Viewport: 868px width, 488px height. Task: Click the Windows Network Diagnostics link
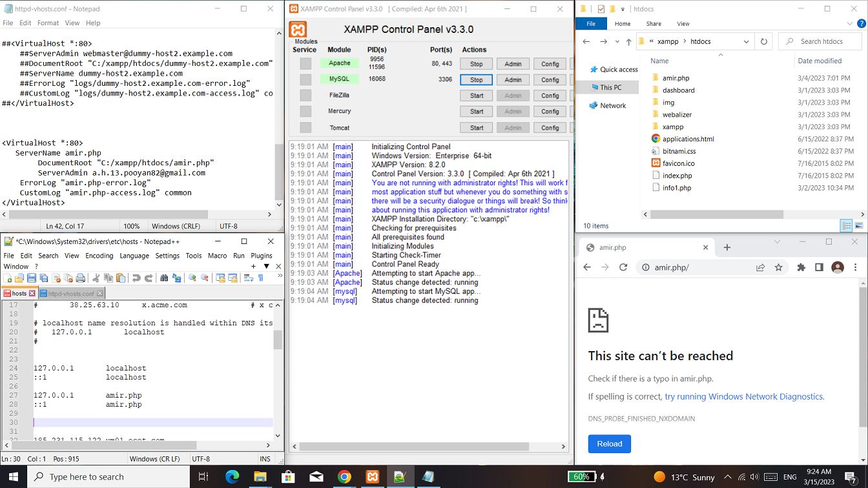pyautogui.click(x=744, y=397)
